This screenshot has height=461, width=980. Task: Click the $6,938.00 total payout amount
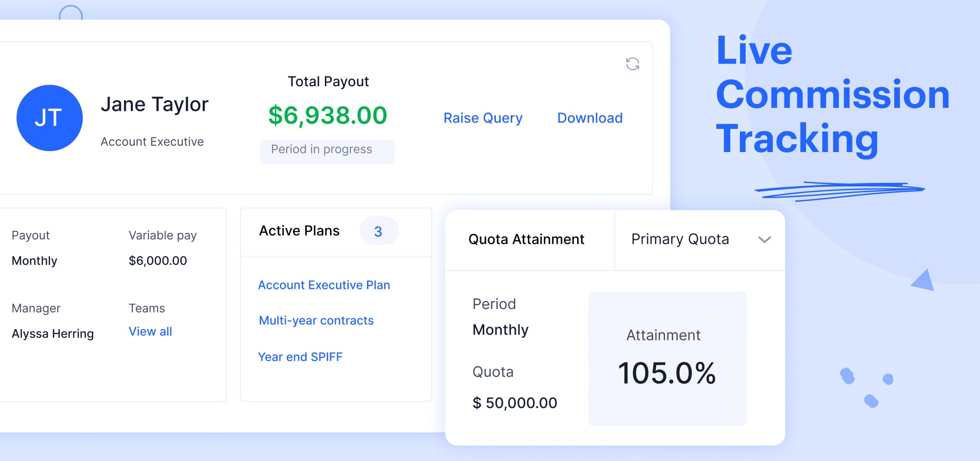pyautogui.click(x=327, y=116)
